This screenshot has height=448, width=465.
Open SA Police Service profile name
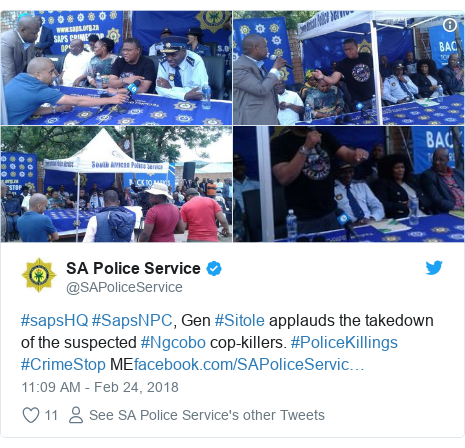tap(133, 268)
